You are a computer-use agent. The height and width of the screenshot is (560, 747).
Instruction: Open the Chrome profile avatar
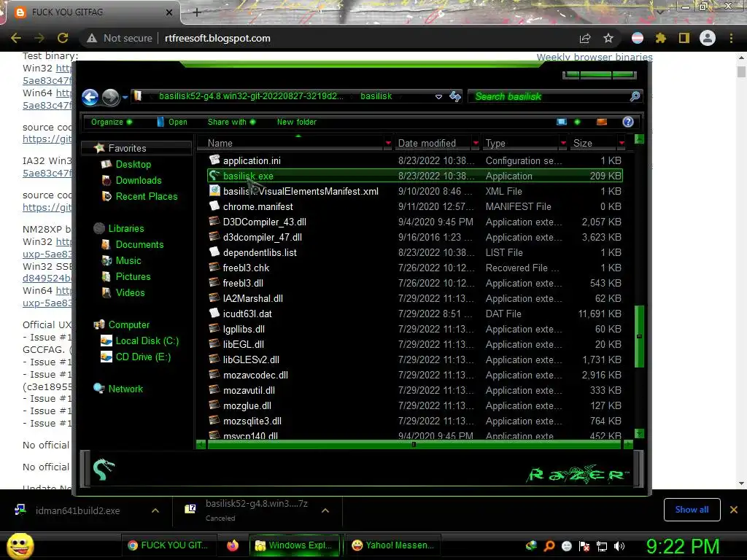[x=708, y=38]
